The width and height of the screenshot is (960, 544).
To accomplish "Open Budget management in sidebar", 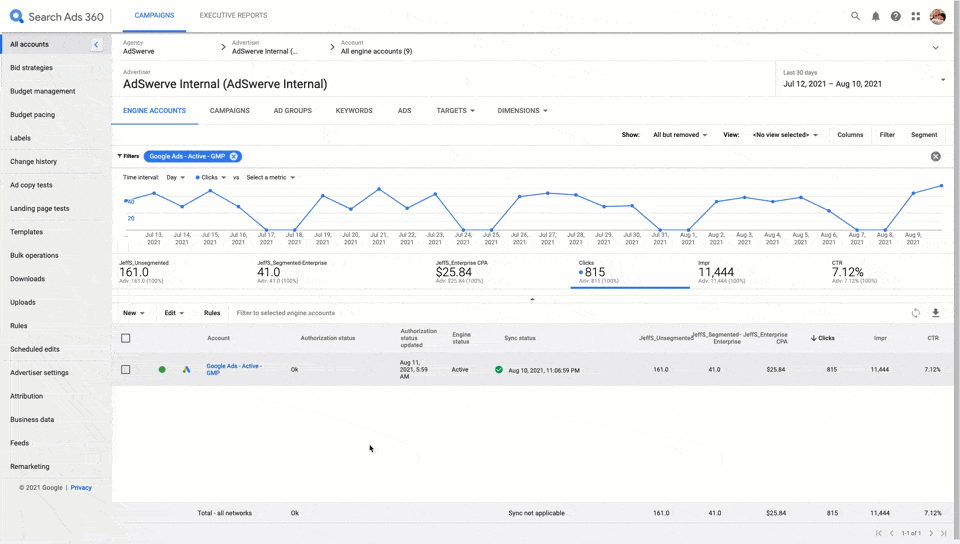I will pyautogui.click(x=43, y=91).
